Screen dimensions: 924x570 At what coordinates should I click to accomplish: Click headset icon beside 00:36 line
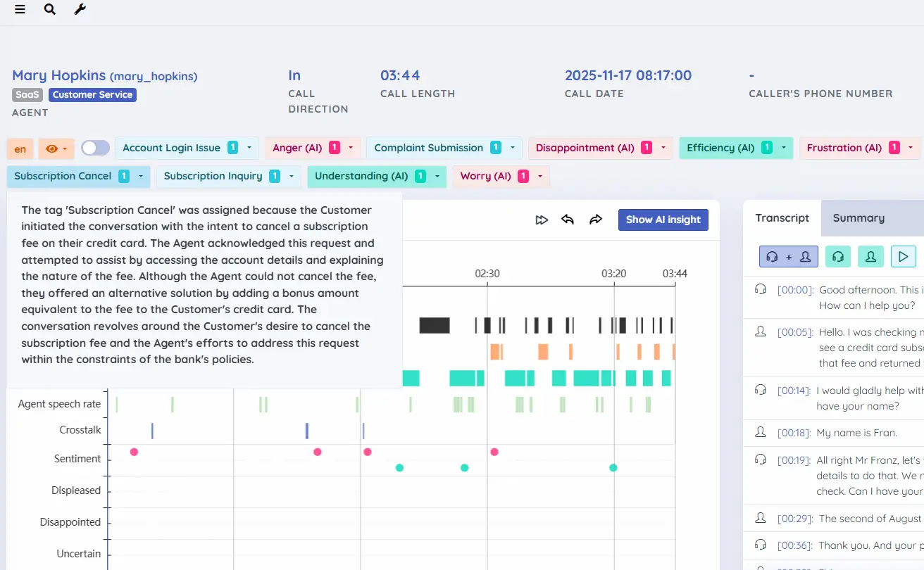coord(761,545)
